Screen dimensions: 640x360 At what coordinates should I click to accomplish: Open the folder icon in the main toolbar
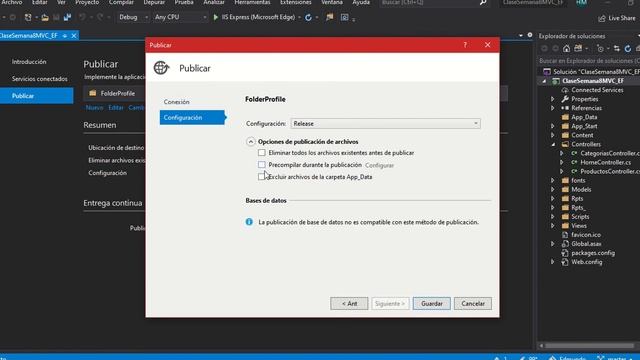(45, 18)
